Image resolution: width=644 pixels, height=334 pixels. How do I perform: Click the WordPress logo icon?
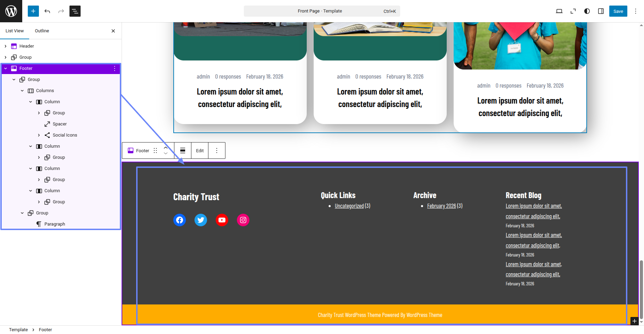pos(11,11)
